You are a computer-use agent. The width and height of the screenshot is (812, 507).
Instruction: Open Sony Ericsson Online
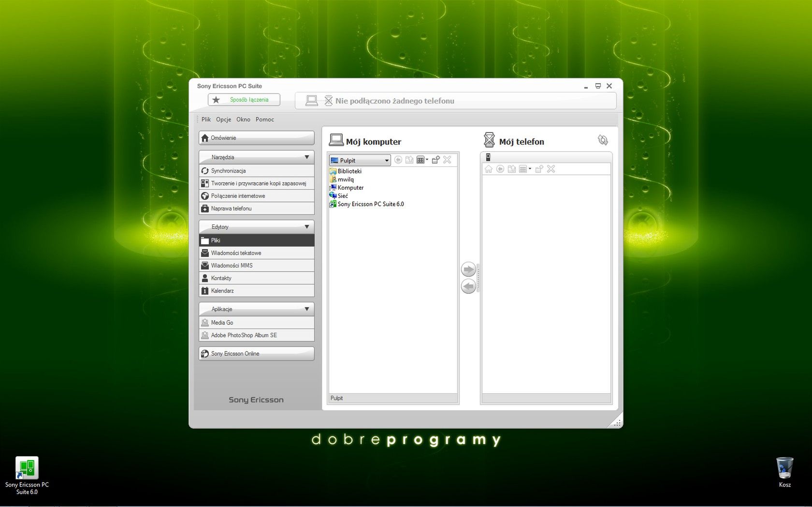point(257,354)
